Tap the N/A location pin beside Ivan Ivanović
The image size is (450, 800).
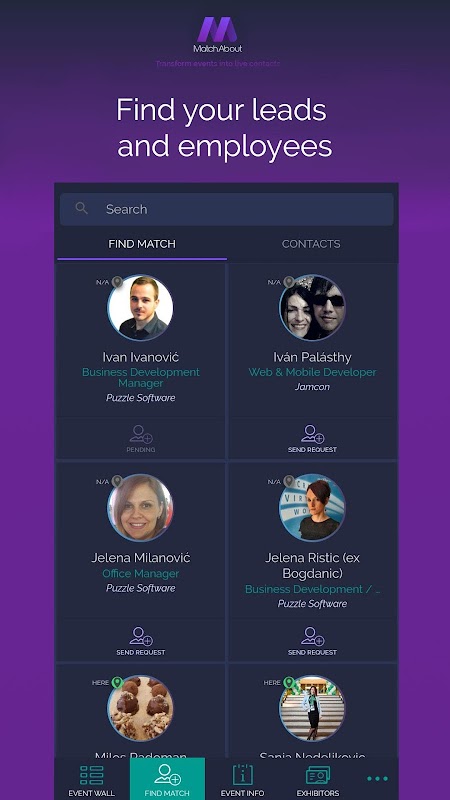pyautogui.click(x=117, y=282)
